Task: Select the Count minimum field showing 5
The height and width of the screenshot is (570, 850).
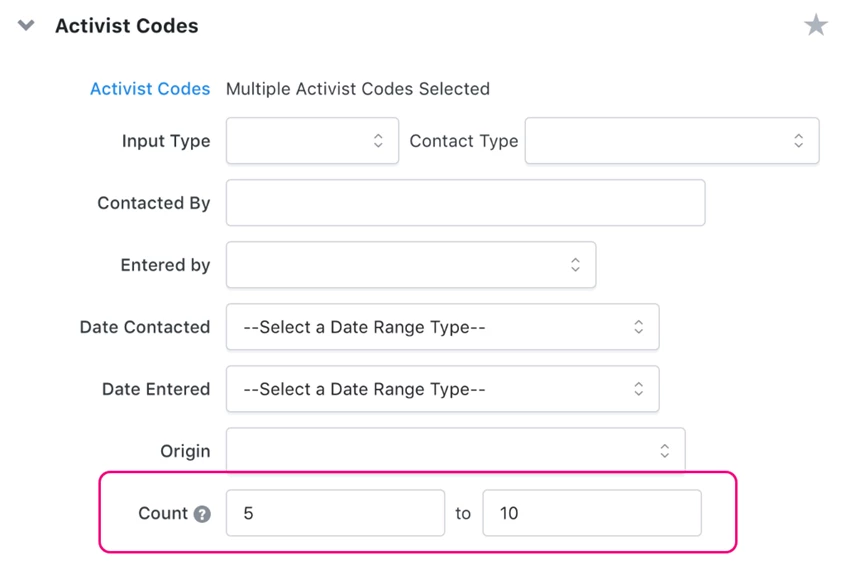Action: 336,513
